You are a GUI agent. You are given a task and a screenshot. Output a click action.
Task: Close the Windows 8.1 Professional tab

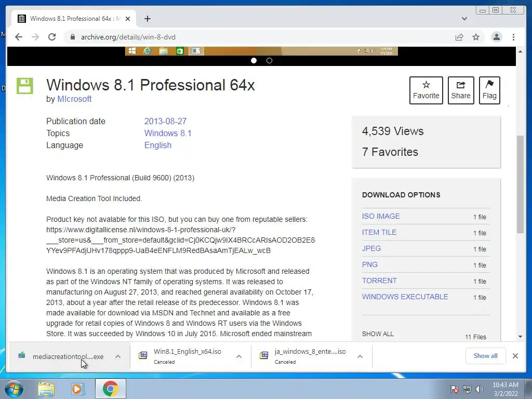pyautogui.click(x=128, y=19)
